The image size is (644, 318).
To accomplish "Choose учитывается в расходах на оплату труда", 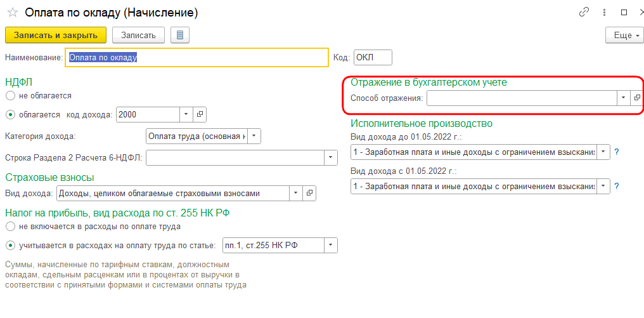I will (11, 246).
